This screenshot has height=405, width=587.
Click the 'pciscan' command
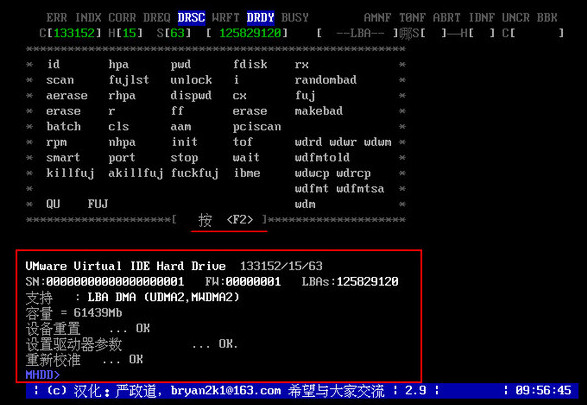257,127
